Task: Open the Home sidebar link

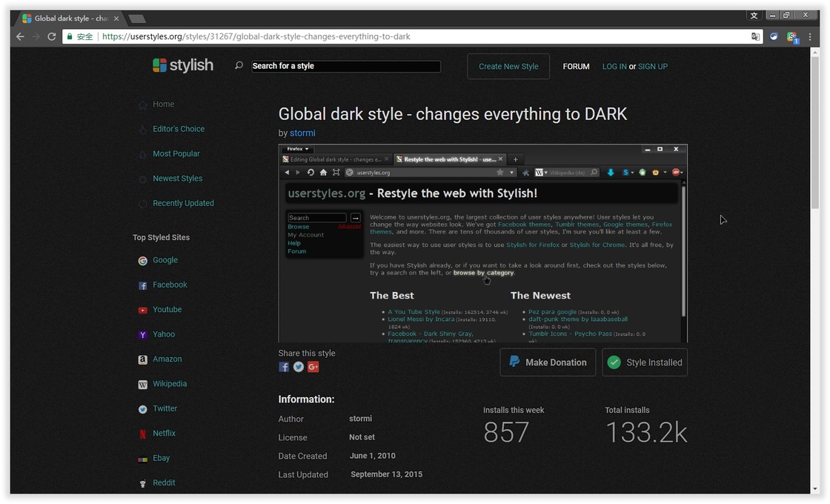Action: [164, 105]
